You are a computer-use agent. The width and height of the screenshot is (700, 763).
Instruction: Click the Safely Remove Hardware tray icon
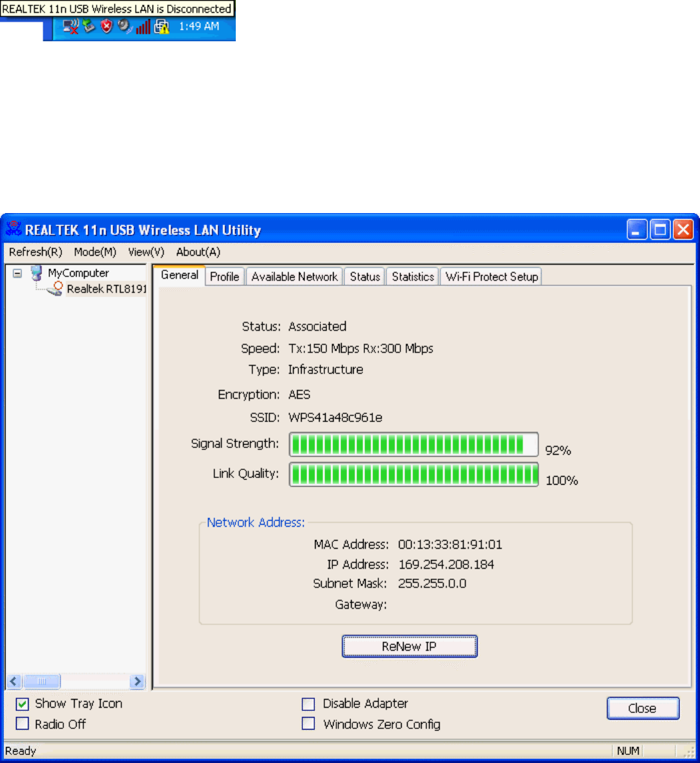89,26
